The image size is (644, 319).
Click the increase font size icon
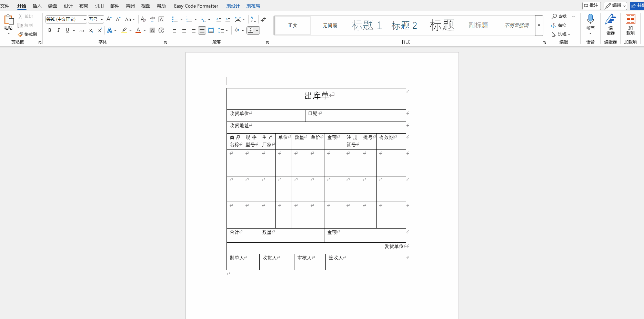click(x=109, y=19)
